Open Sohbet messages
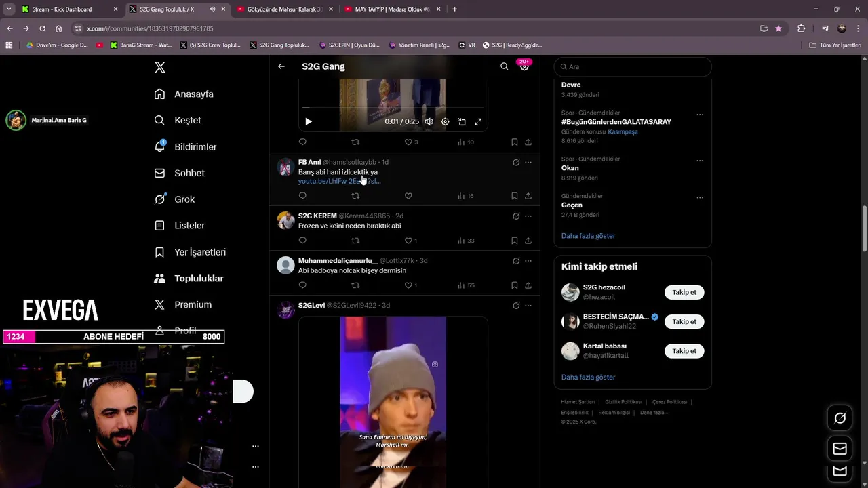 pyautogui.click(x=179, y=173)
